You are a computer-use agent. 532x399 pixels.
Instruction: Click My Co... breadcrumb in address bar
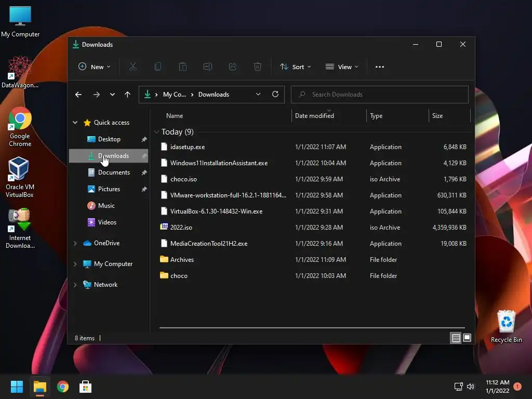[x=175, y=95]
